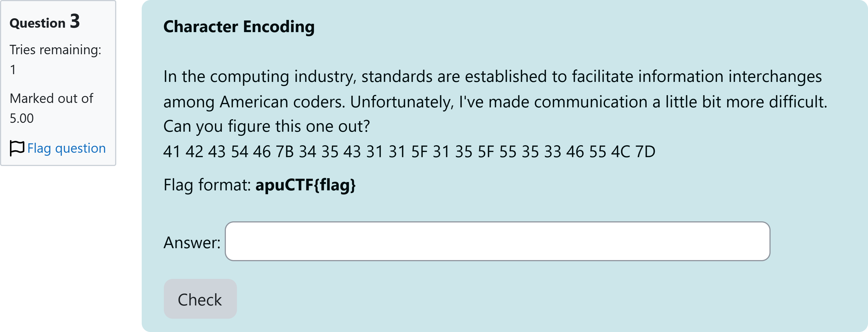Click the Marked out of label

coord(51,98)
